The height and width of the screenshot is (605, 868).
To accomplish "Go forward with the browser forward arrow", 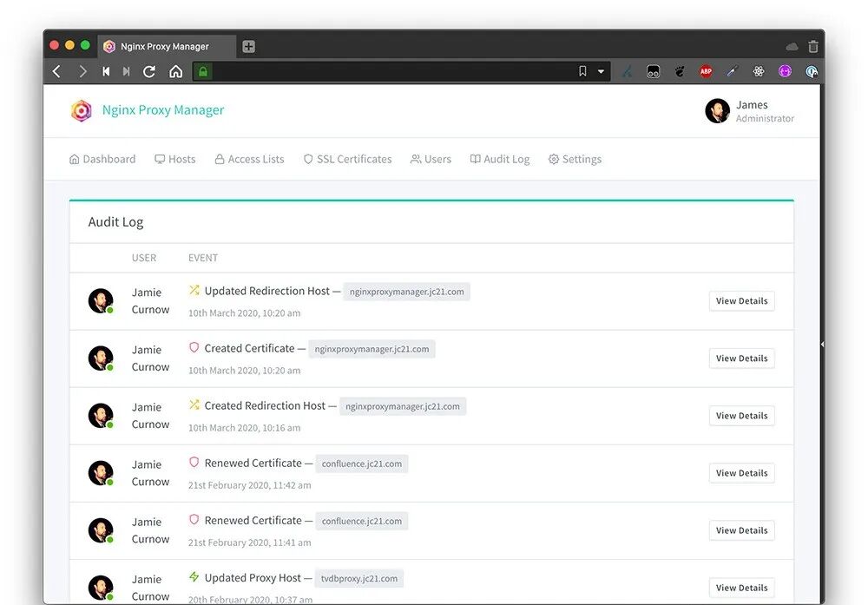I will point(82,71).
